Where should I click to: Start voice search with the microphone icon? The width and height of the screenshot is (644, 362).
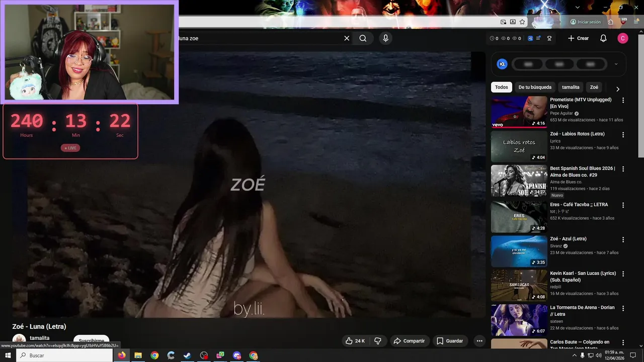point(385,38)
